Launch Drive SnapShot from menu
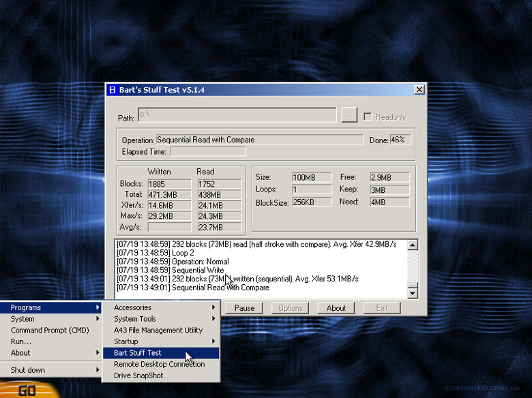This screenshot has width=532, height=398. 138,376
